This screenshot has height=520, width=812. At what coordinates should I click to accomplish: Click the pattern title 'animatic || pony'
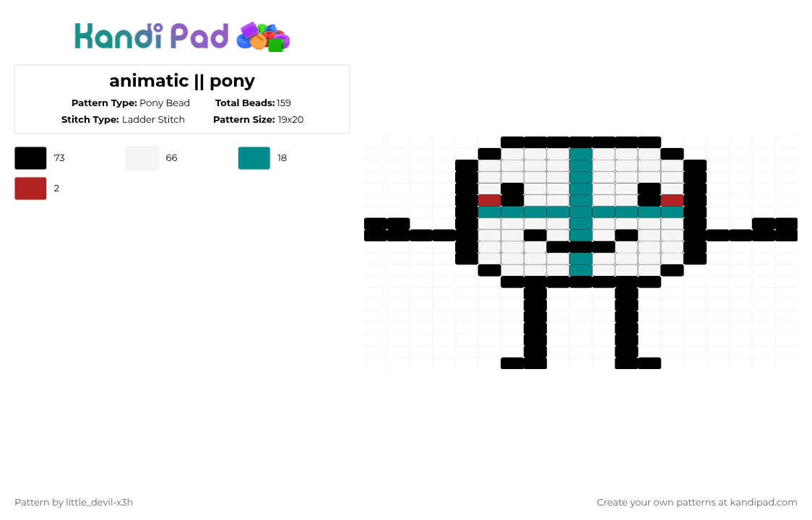[182, 81]
